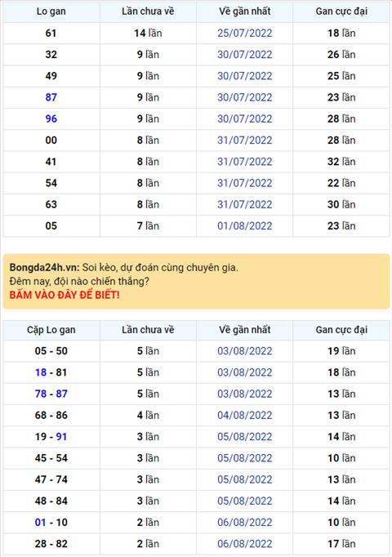Select number 63 in Lo gan column
Viewport: 392px width, 557px height.
[x=51, y=204]
